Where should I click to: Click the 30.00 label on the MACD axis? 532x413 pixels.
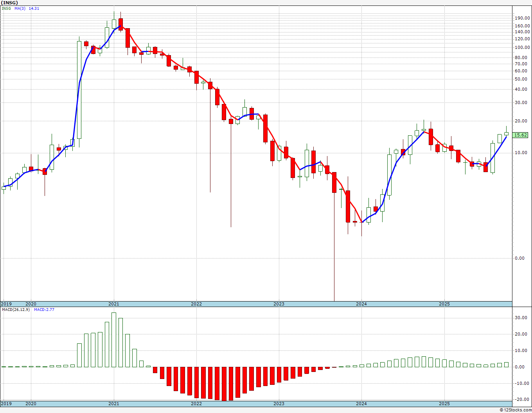point(522,318)
